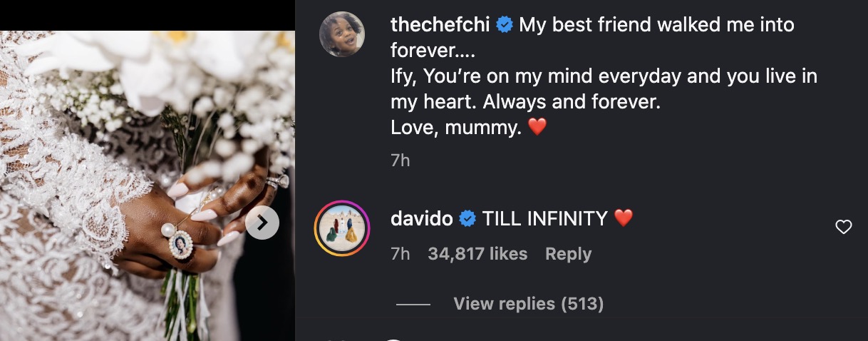
Task: Like davido's comment with the heart icon
Action: tap(843, 228)
